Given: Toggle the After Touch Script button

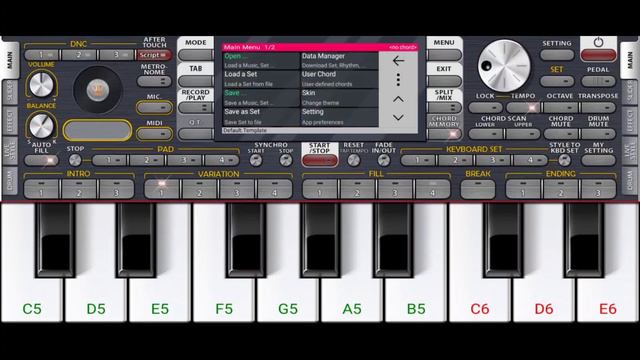Looking at the screenshot, I should 154,55.
